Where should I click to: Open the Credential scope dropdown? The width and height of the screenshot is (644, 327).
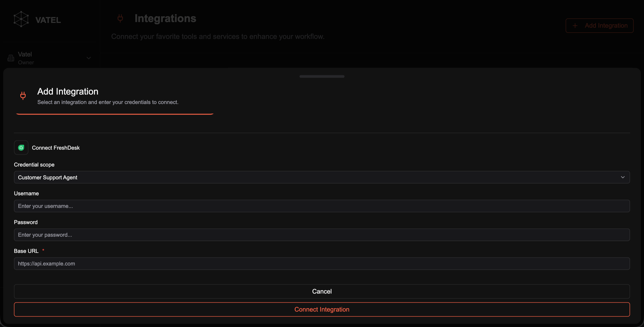pyautogui.click(x=322, y=177)
